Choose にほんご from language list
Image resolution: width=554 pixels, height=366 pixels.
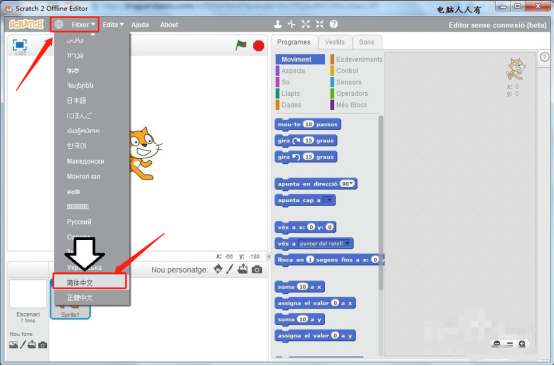tap(92, 116)
